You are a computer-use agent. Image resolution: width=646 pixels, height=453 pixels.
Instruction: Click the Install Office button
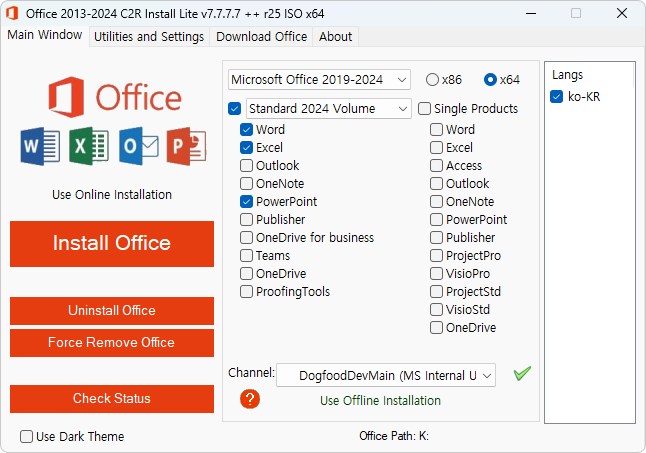click(x=112, y=243)
